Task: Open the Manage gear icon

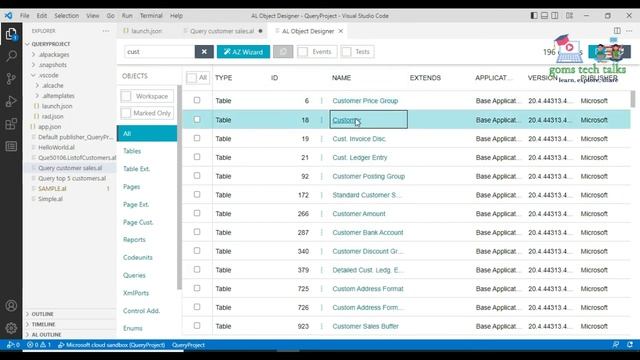Action: pos(11,327)
